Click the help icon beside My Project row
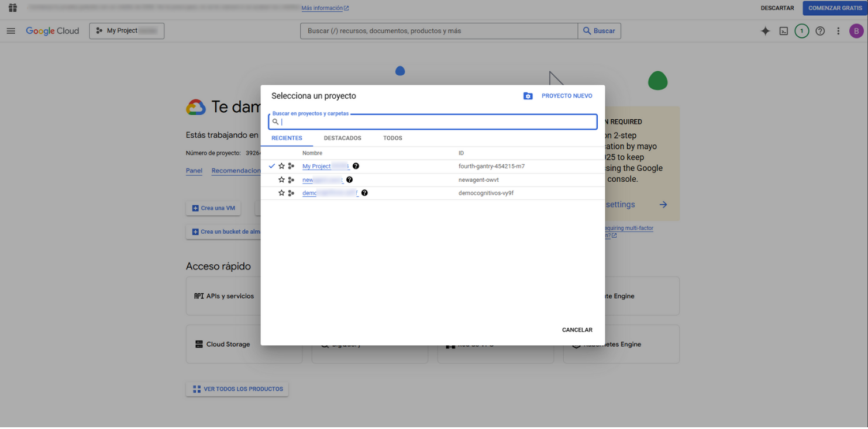 (356, 167)
